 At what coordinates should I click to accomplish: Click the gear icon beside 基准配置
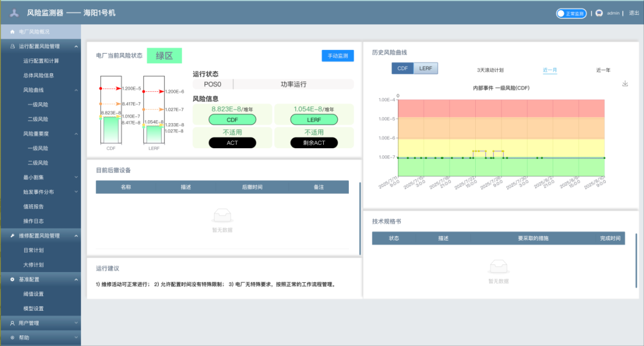13,279
